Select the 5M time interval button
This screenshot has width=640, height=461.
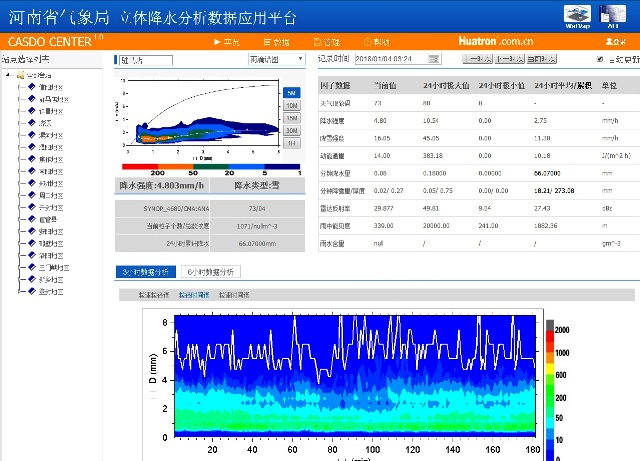(x=290, y=92)
